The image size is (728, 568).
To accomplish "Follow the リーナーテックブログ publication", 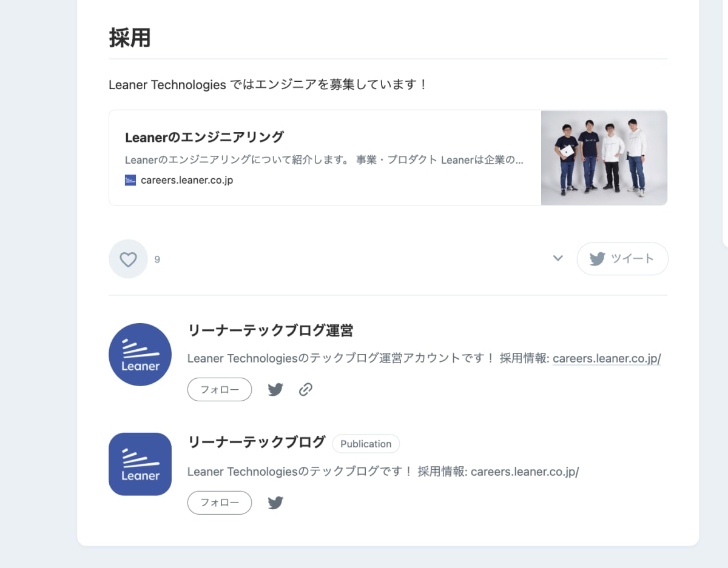I will click(x=220, y=503).
